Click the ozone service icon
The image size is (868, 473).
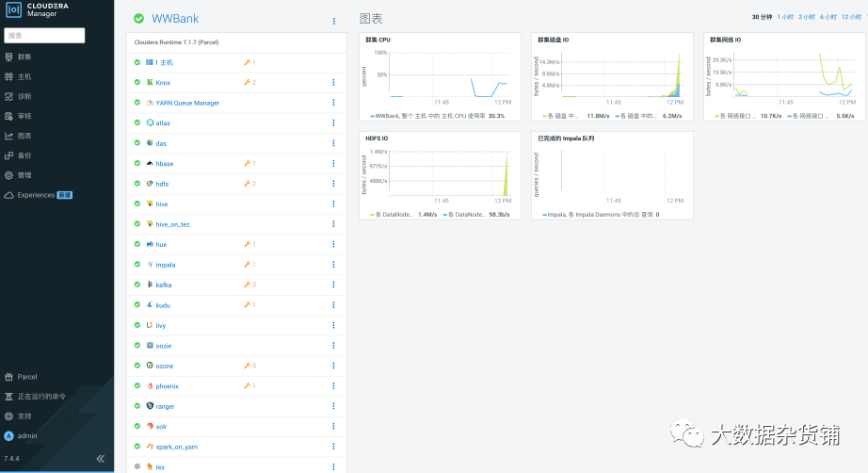[x=150, y=366]
